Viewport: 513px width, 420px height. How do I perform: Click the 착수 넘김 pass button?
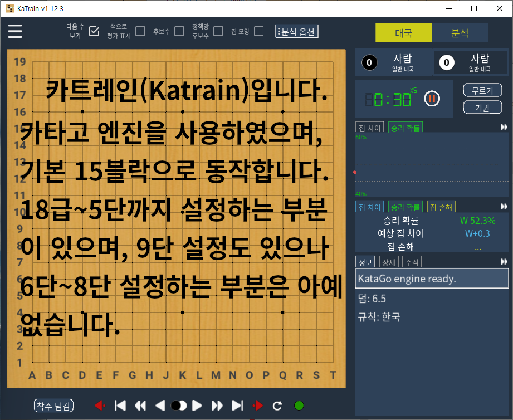pos(53,406)
